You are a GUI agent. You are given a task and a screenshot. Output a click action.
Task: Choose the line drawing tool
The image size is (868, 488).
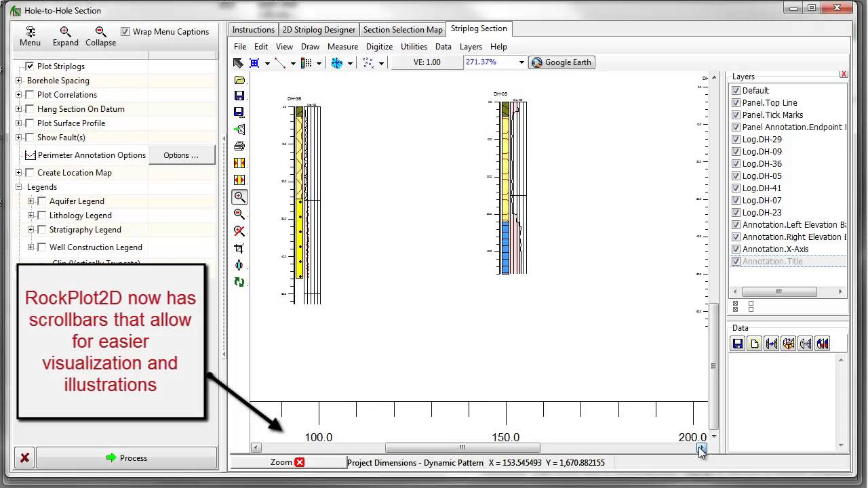tap(280, 62)
